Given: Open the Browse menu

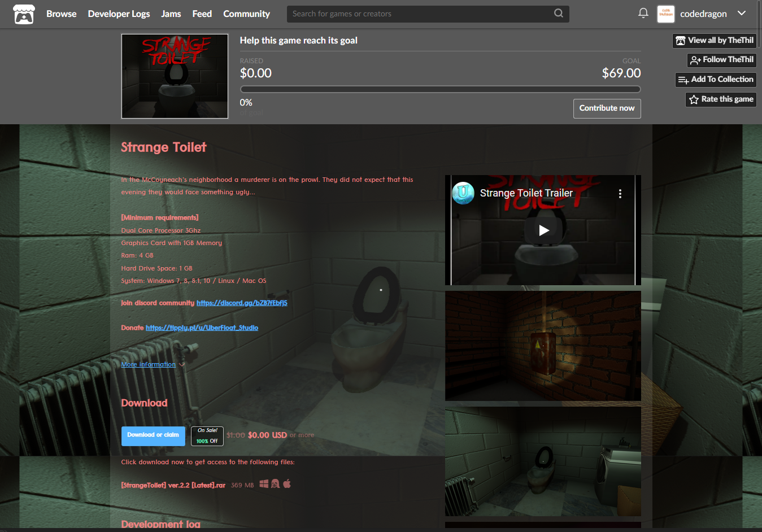Looking at the screenshot, I should pyautogui.click(x=61, y=14).
